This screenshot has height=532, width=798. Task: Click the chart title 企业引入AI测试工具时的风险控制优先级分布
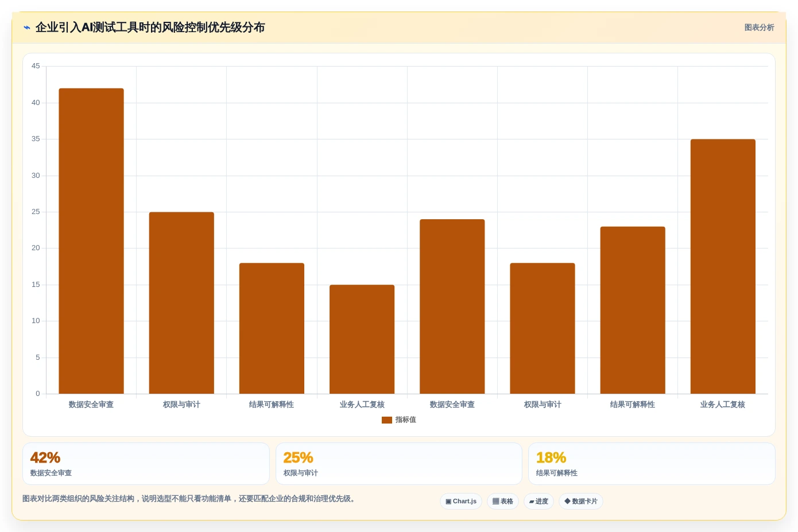coord(150,28)
